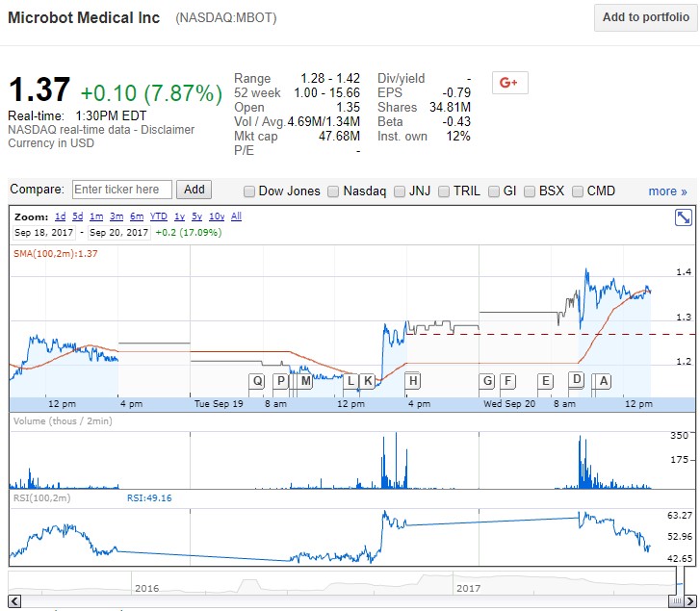This screenshot has height=611, width=700.
Task: Set chart zoom to 3m
Action: pyautogui.click(x=117, y=216)
